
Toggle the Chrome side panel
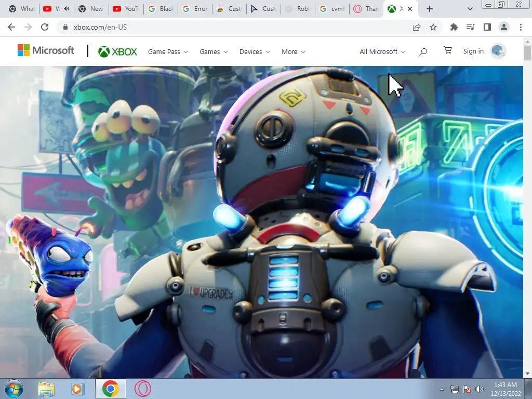[x=487, y=27]
